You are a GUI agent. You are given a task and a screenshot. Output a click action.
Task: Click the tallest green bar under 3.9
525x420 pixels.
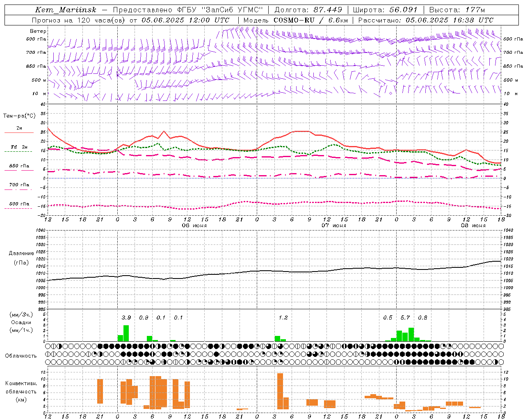(x=126, y=333)
